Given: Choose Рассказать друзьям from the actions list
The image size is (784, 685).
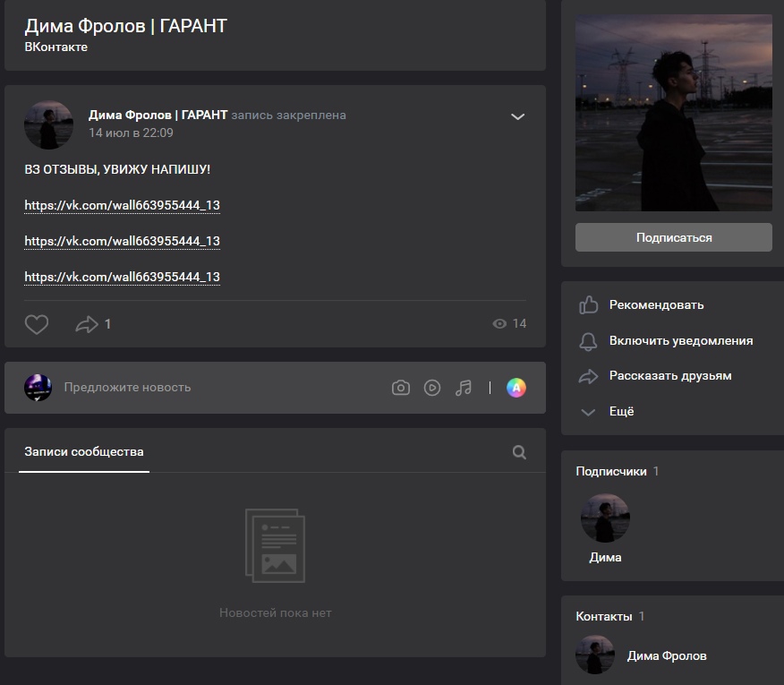Looking at the screenshot, I should 669,376.
